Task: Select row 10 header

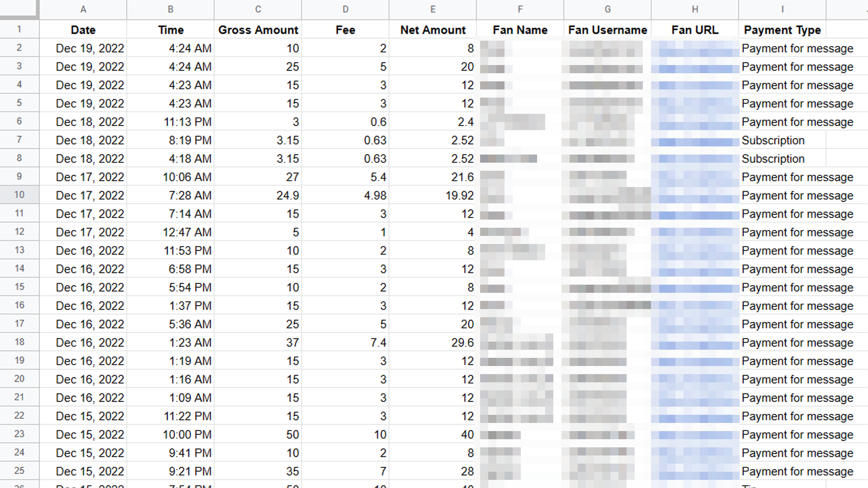Action: click(19, 195)
